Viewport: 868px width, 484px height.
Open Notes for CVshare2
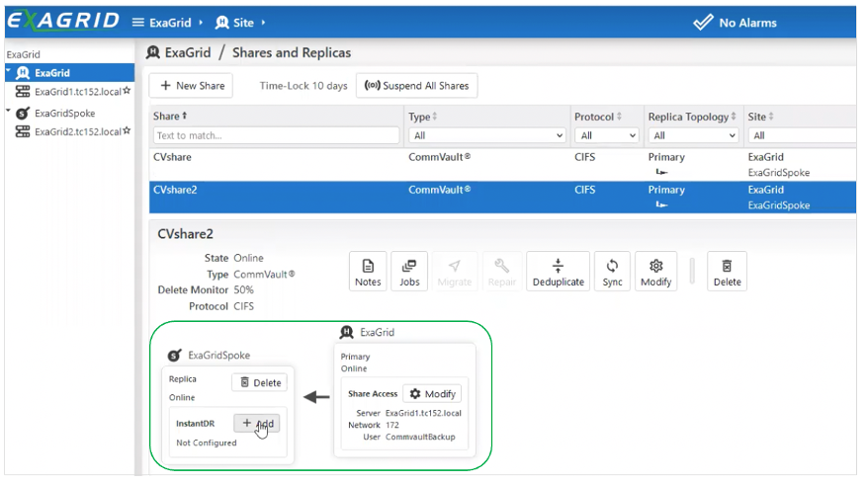[368, 272]
